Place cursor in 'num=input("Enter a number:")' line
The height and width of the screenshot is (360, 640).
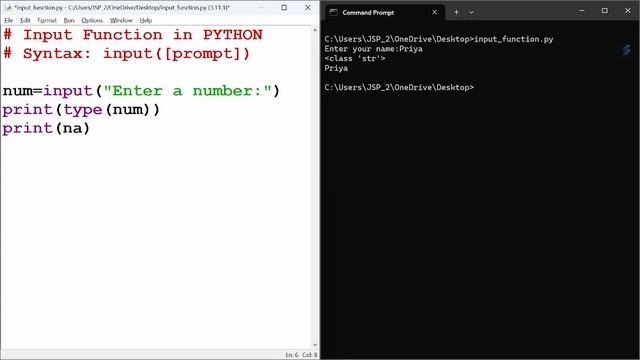tap(141, 91)
